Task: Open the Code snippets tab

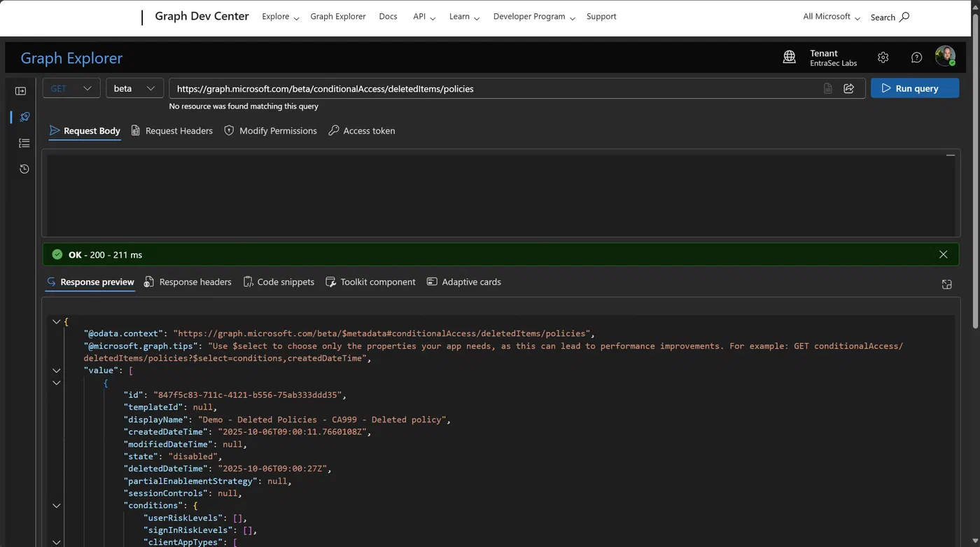Action: [x=279, y=282]
